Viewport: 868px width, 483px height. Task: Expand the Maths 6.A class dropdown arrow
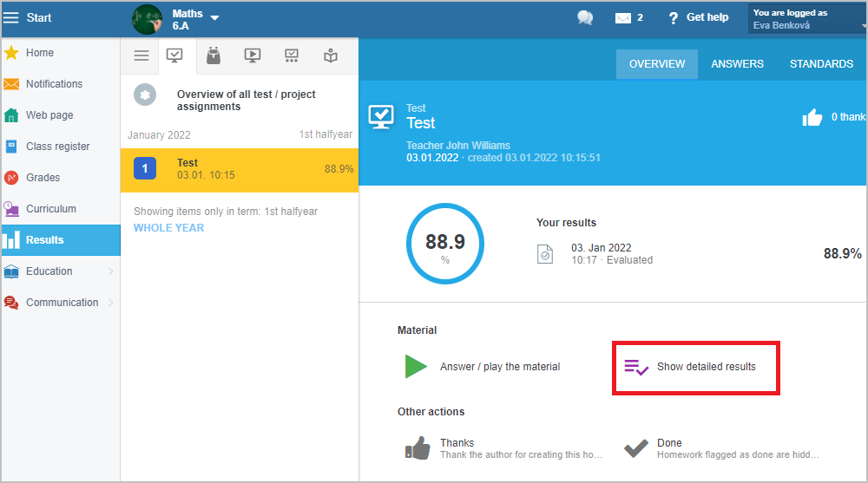pyautogui.click(x=214, y=18)
